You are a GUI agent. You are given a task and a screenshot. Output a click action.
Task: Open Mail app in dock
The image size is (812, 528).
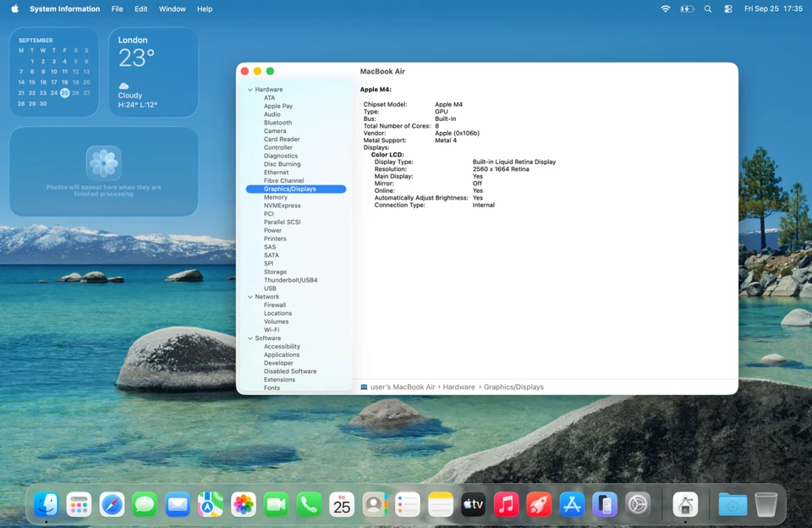pos(178,504)
